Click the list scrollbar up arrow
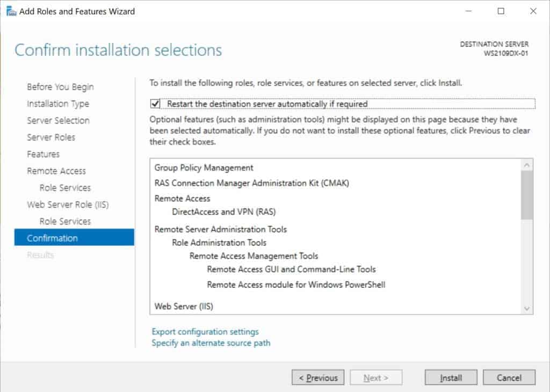The height and width of the screenshot is (392, 550). pos(526,165)
